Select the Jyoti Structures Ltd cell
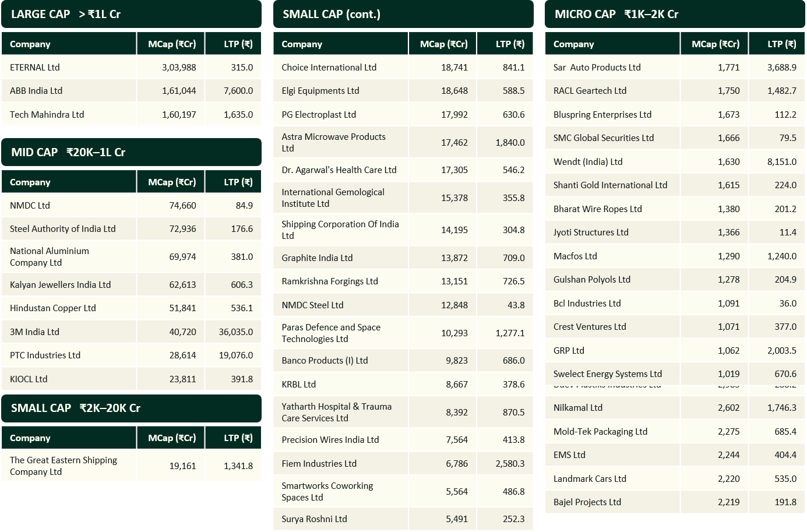The height and width of the screenshot is (532, 807). click(612, 232)
